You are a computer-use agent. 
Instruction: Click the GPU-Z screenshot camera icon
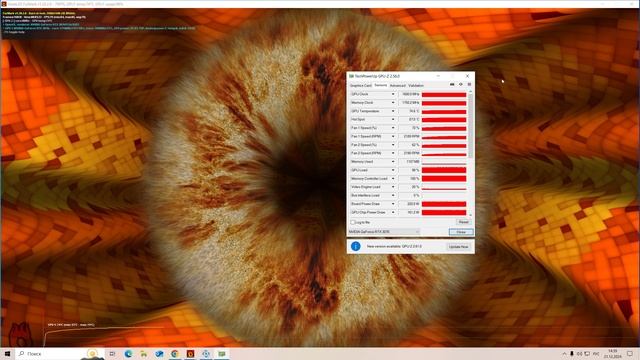pyautogui.click(x=452, y=84)
